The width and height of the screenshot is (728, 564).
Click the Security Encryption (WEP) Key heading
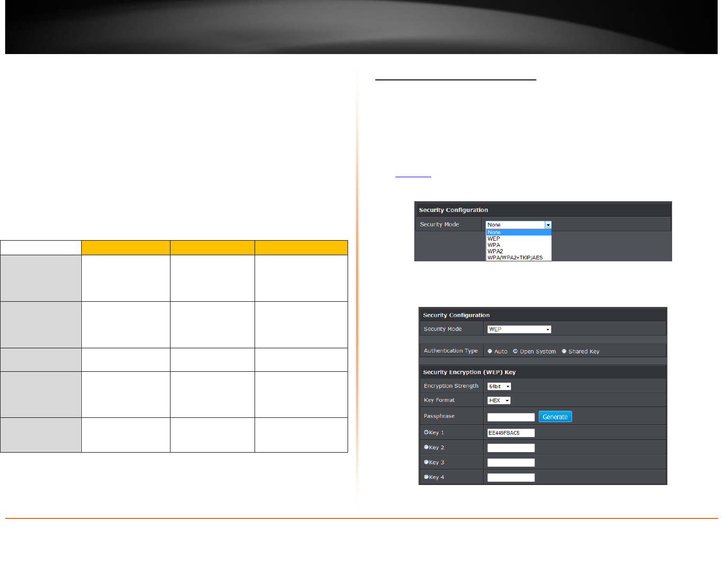coord(469,372)
